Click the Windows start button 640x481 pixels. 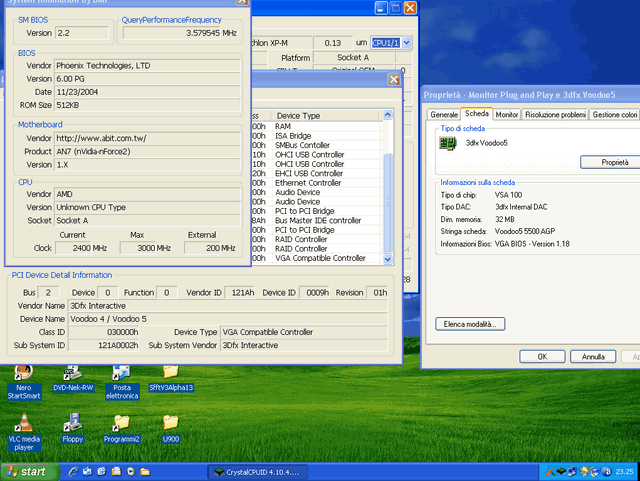[x=29, y=472]
